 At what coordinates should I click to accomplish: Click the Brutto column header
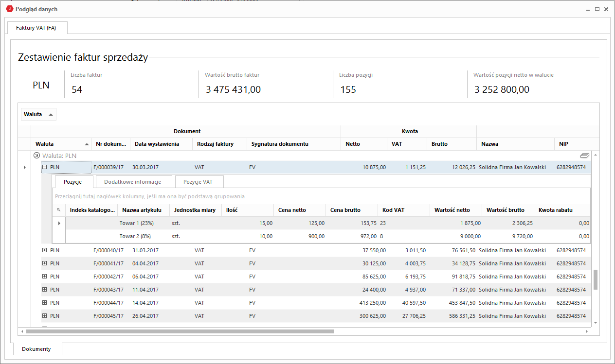452,144
